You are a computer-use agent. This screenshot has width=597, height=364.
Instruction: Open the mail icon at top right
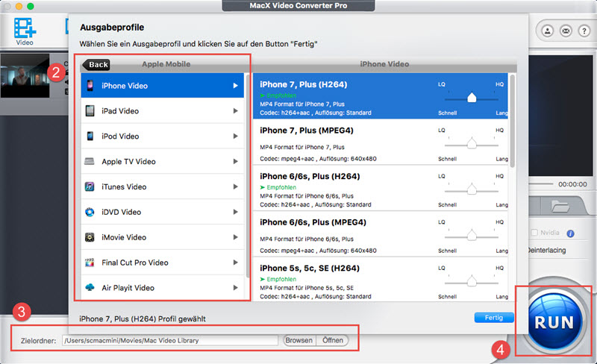coord(566,32)
